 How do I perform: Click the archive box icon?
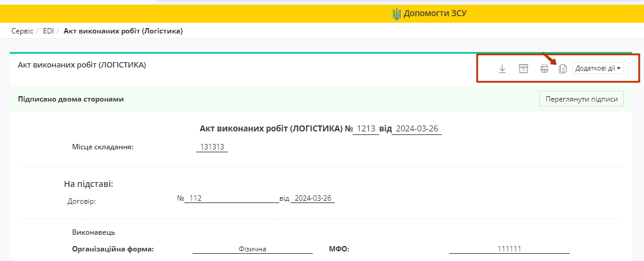(x=523, y=69)
